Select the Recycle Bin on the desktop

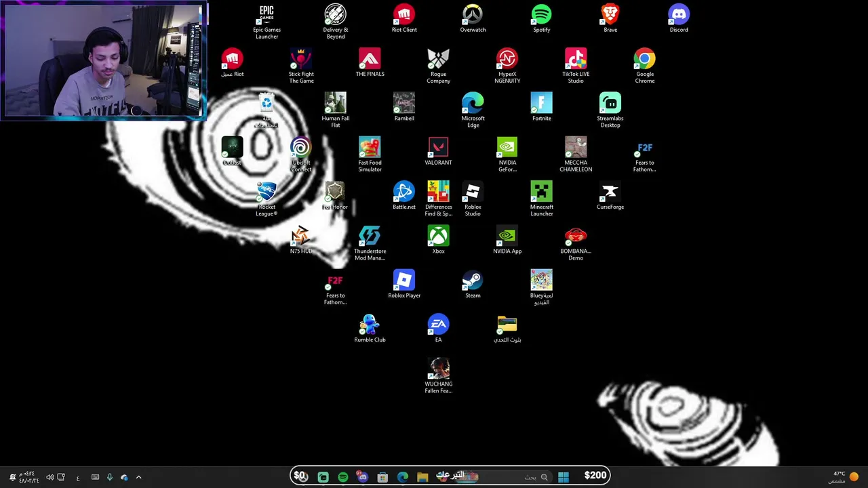[x=267, y=110]
